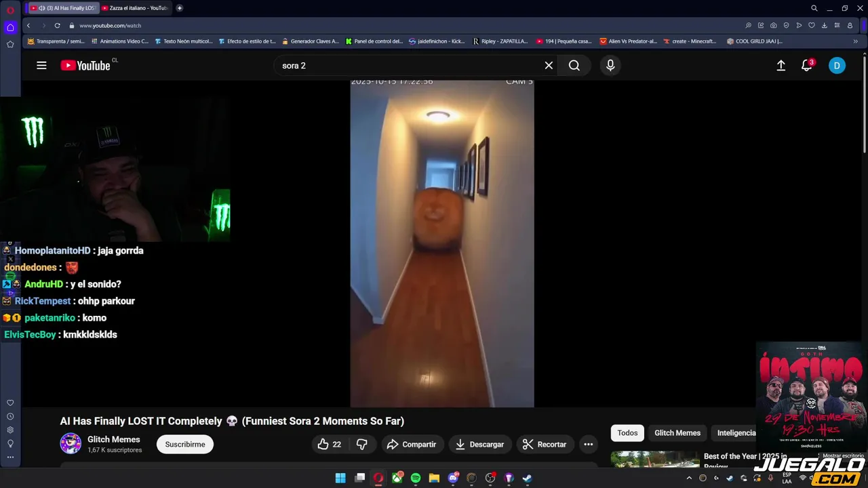This screenshot has width=868, height=488.
Task: Click the Compartir share button
Action: point(412,444)
